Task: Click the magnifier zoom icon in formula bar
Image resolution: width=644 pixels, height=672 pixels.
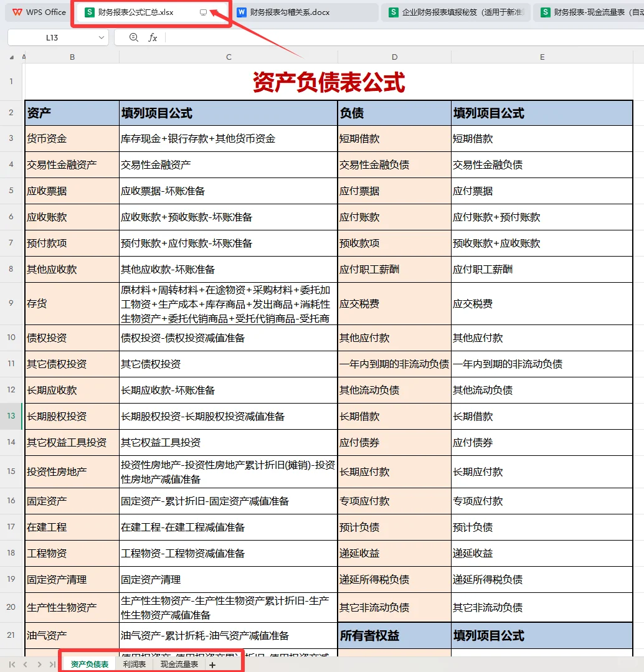Action: point(134,38)
